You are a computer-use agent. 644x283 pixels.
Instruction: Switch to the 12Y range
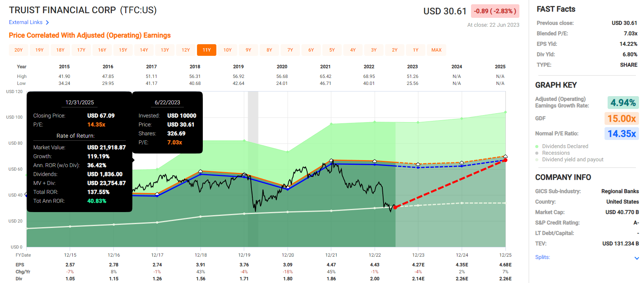point(186,50)
